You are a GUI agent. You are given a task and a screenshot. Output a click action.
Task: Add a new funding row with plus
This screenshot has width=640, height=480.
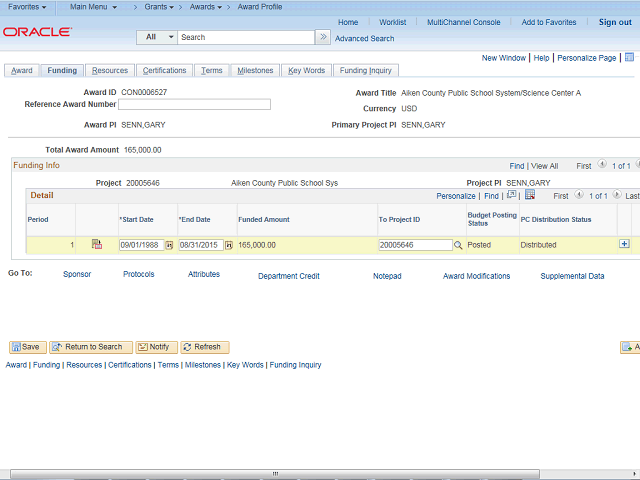[x=624, y=244]
